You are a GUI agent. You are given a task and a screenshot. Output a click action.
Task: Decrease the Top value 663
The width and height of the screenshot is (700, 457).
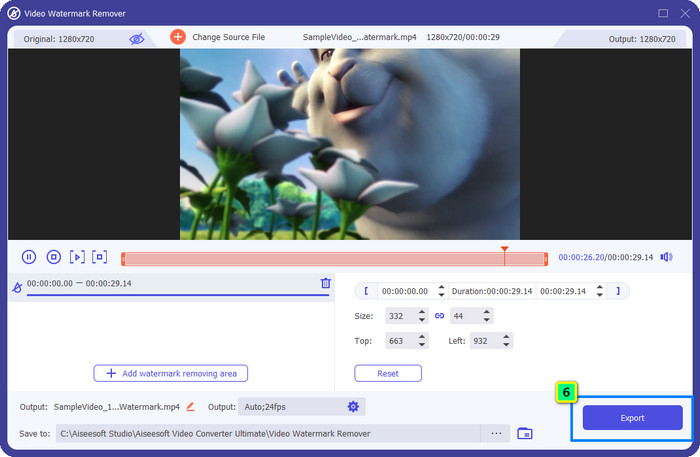click(x=422, y=345)
